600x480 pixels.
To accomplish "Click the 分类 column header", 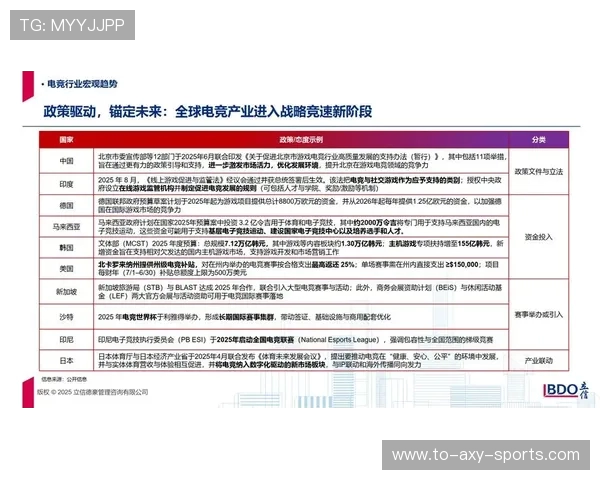I will point(538,140).
